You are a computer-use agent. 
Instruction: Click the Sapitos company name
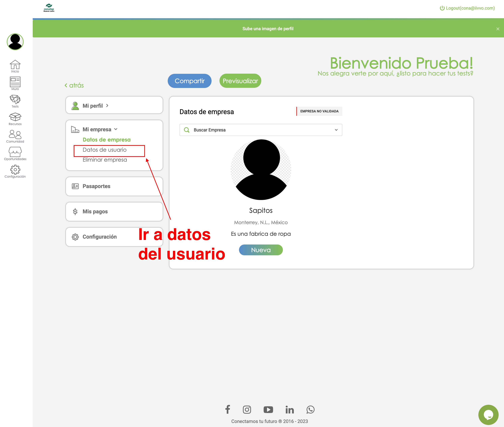[x=261, y=210]
